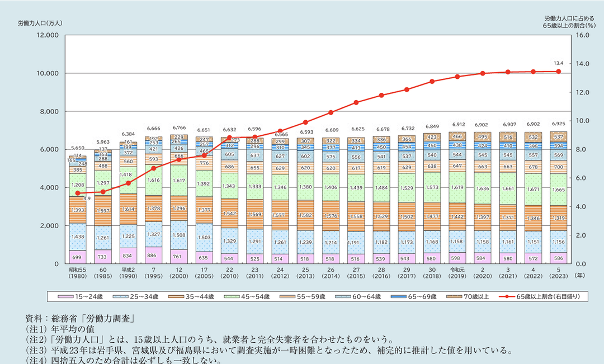Click the 886 segment of the 1995 bar
The image size is (604, 364).
(x=154, y=255)
